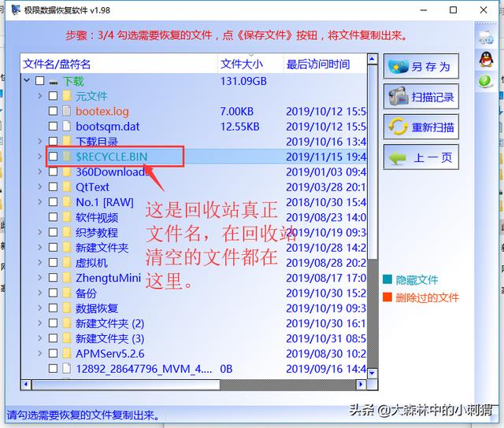Click the 删除过的文件 orange color swatch
504x428 pixels.
[x=387, y=297]
